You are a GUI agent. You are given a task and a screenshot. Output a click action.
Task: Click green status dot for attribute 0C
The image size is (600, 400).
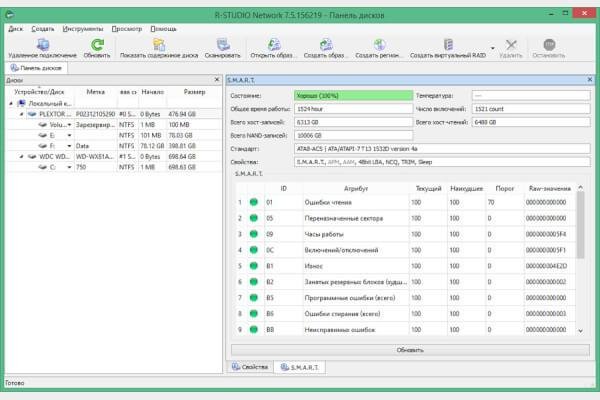[253, 250]
